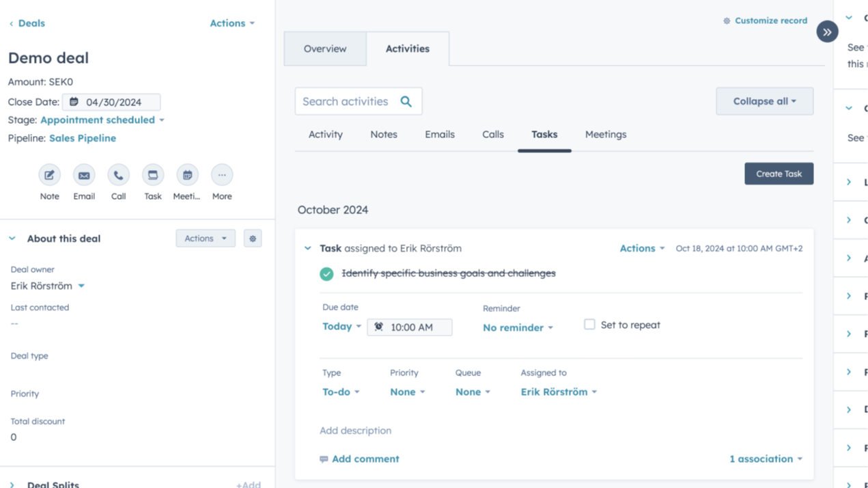Click the Call phone icon

(x=118, y=175)
